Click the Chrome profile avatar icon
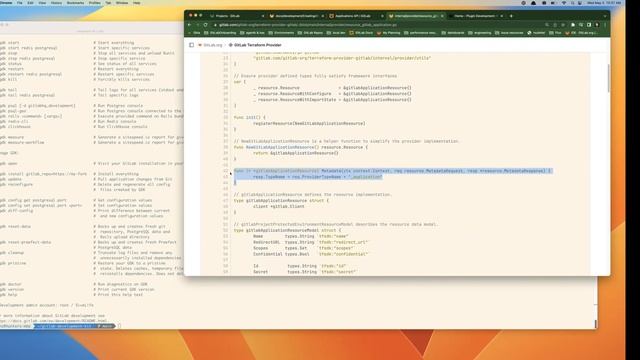The height and width of the screenshot is (360, 640). [597, 25]
